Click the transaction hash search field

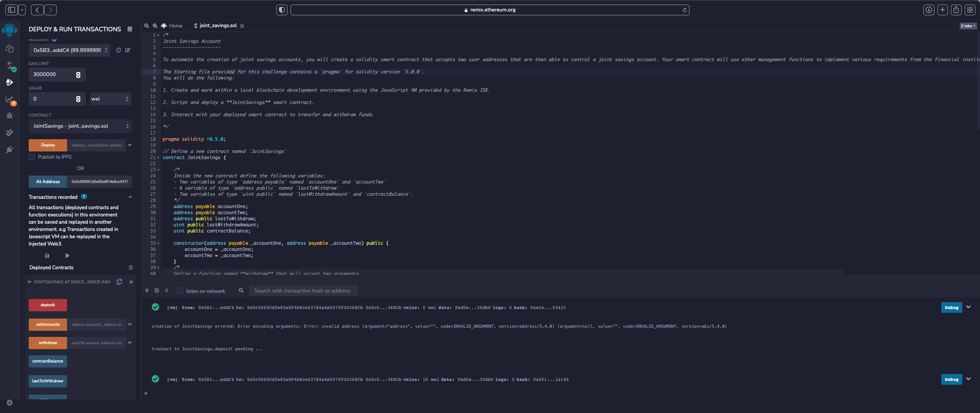[x=303, y=291]
